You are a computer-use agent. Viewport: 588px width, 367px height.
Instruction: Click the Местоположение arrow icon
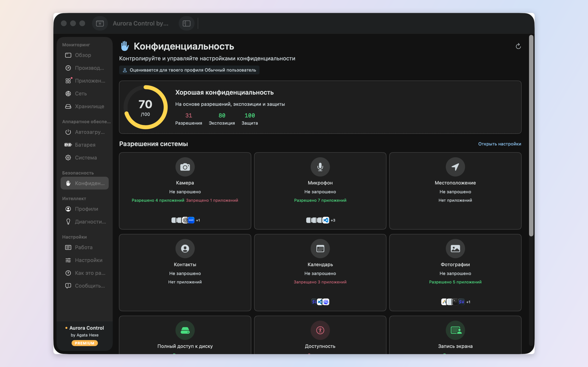pyautogui.click(x=455, y=167)
